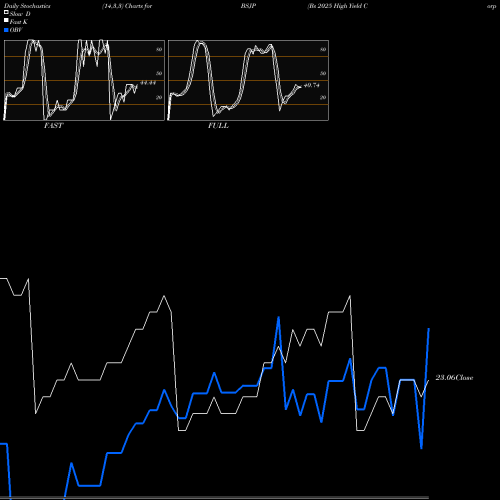The width and height of the screenshot is (500, 500).
Task: Select the 'Slow D' legend label
Action: (x=20, y=14)
